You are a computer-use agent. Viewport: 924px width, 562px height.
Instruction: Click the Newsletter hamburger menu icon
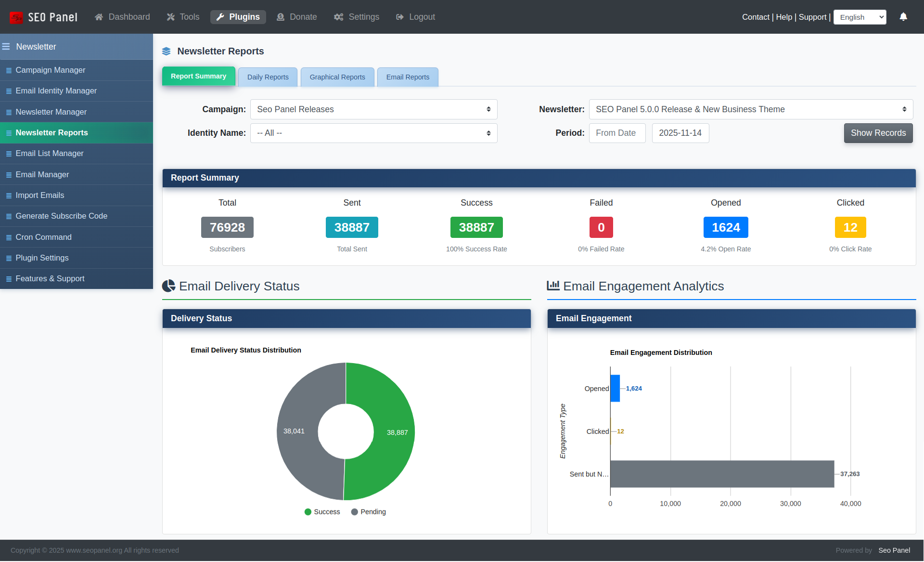(6, 47)
